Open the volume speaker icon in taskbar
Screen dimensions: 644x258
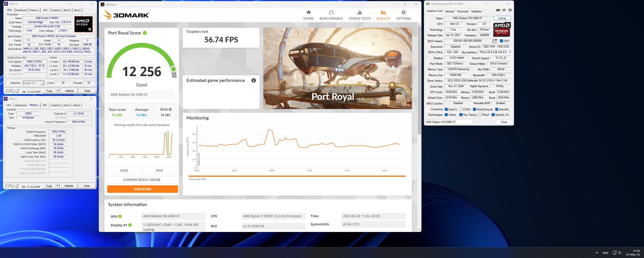(620, 252)
